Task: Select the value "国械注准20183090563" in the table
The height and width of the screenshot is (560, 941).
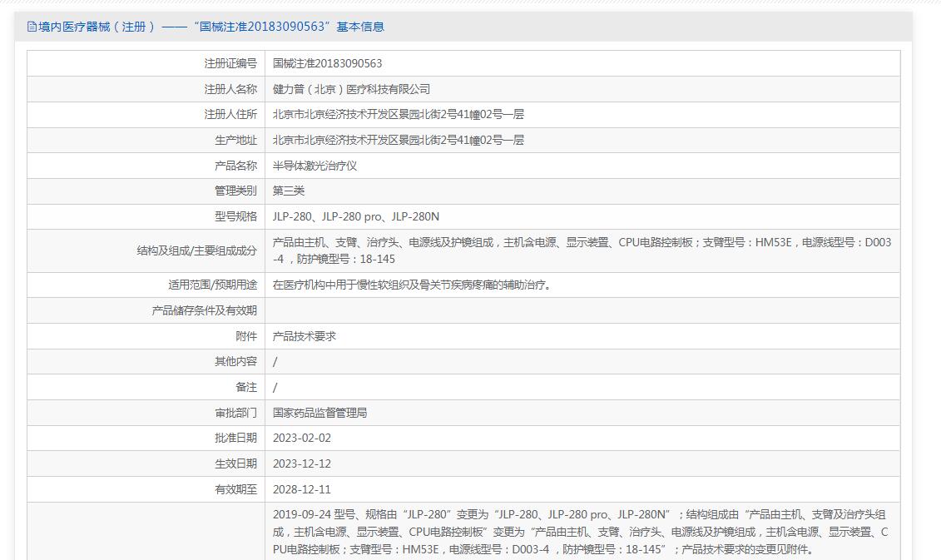Action: coord(327,63)
